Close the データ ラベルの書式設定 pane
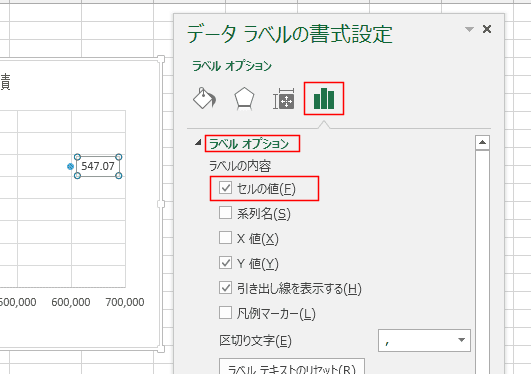This screenshot has height=374, width=531. coord(487,29)
